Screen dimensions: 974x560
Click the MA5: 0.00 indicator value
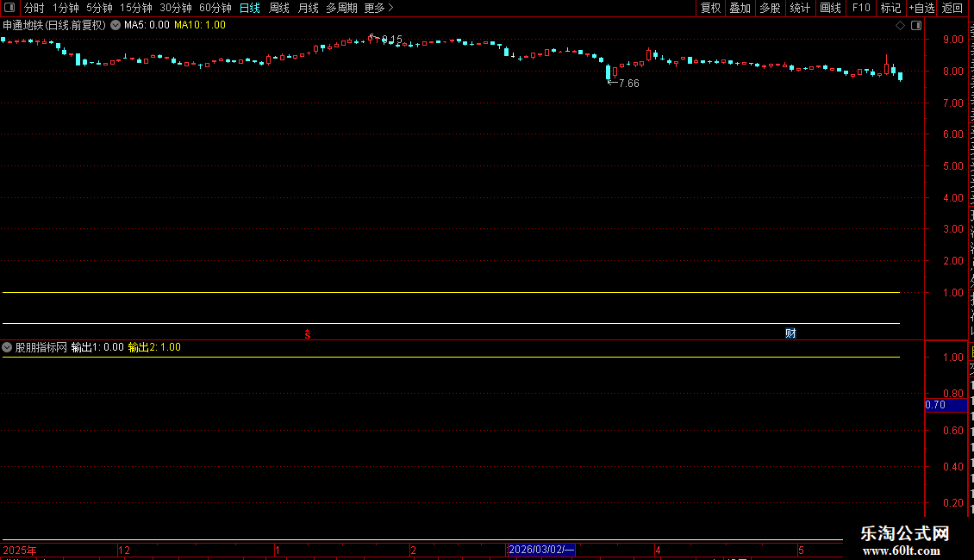click(147, 25)
